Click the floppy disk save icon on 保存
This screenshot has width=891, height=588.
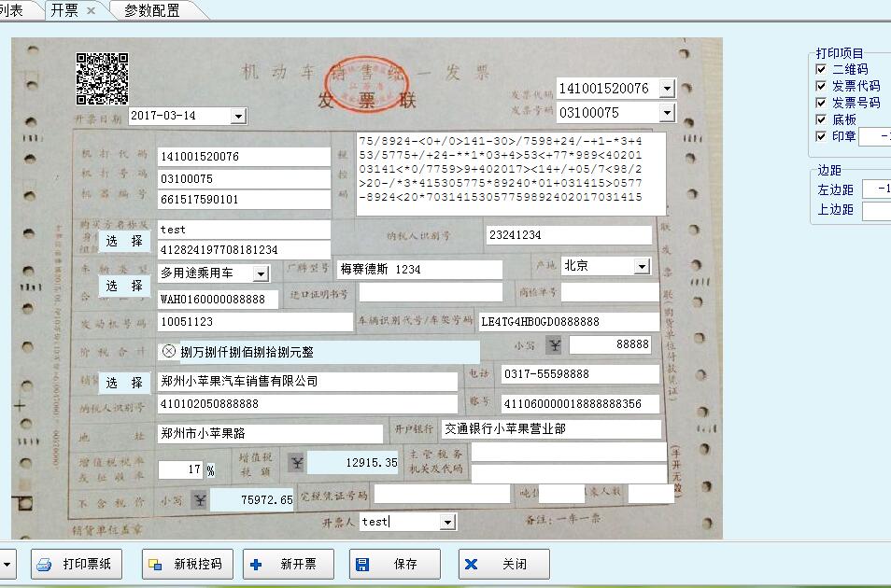pos(360,564)
